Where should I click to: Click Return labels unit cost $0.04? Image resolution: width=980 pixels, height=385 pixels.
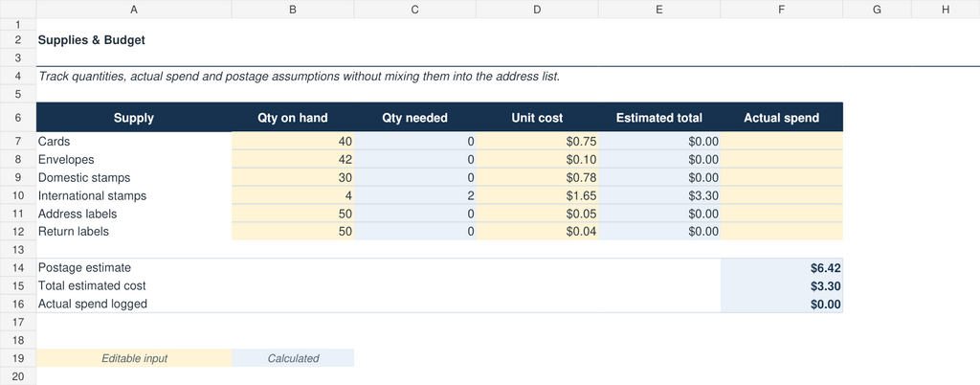537,231
